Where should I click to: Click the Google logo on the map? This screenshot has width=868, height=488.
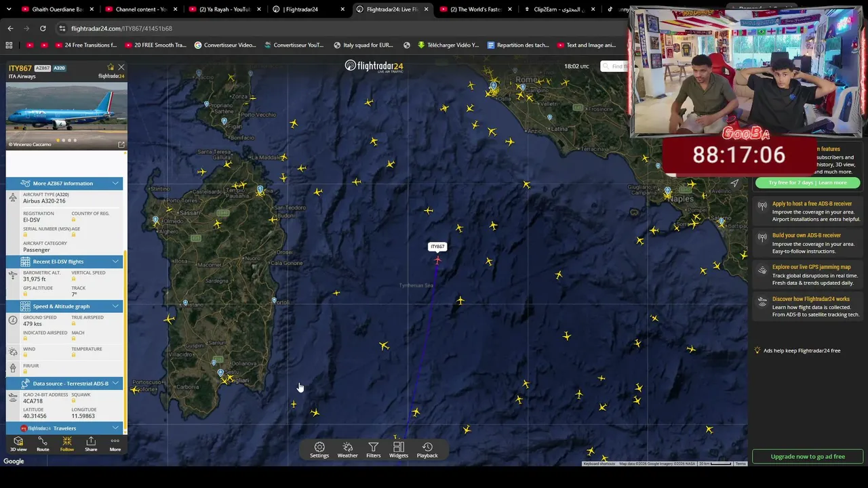coord(14,462)
